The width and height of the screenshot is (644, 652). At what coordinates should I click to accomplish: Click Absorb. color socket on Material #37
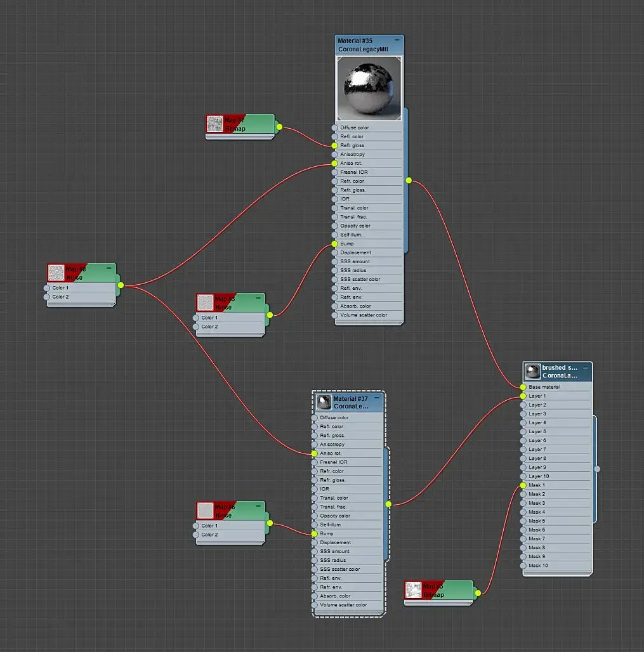tap(315, 596)
